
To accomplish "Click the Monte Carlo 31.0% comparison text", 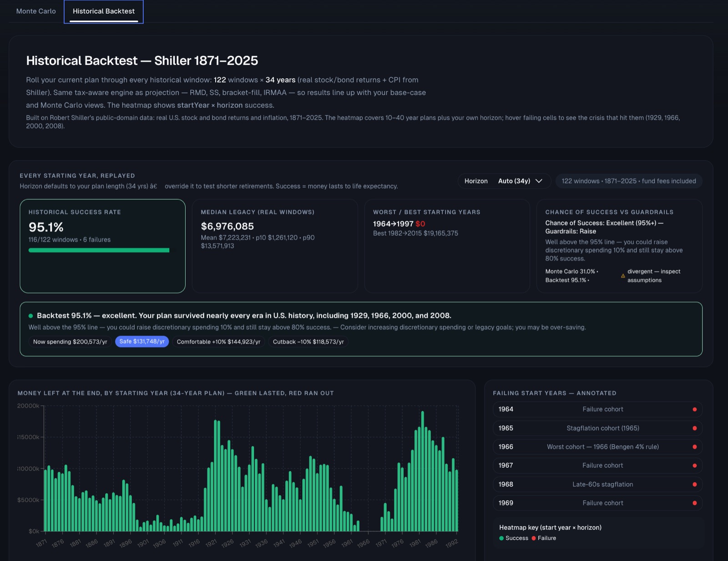I will coord(571,271).
